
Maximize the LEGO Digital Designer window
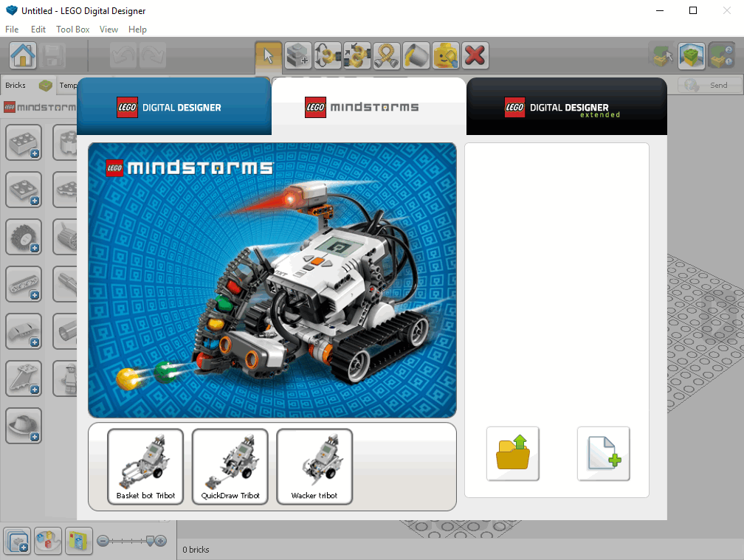pyautogui.click(x=693, y=10)
